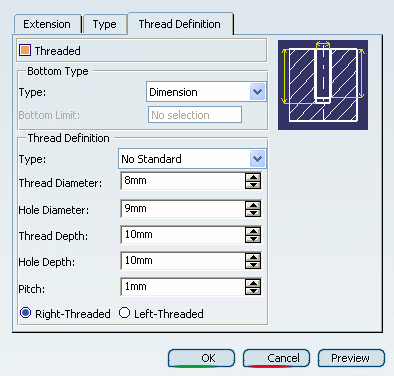Screen dimensions: 394x376
Task: Click the hole preview diagram thumbnail
Action: point(323,85)
